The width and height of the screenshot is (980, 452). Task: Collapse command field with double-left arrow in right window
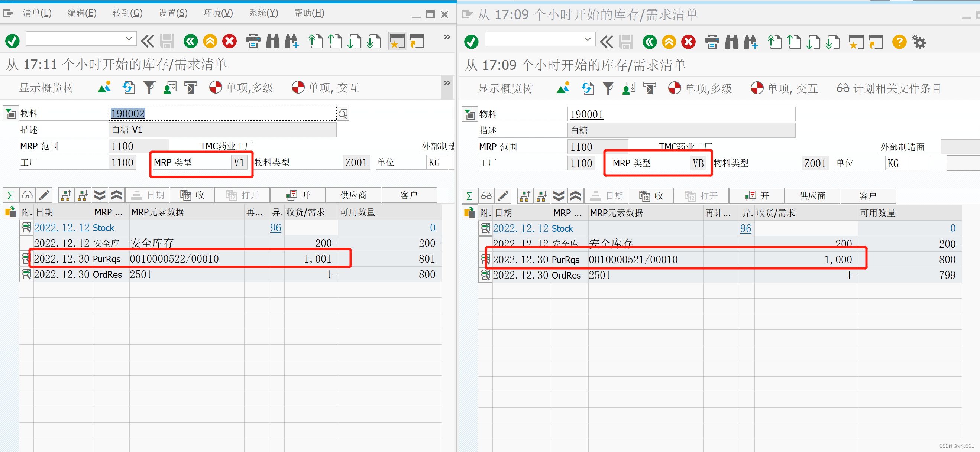[x=607, y=42]
